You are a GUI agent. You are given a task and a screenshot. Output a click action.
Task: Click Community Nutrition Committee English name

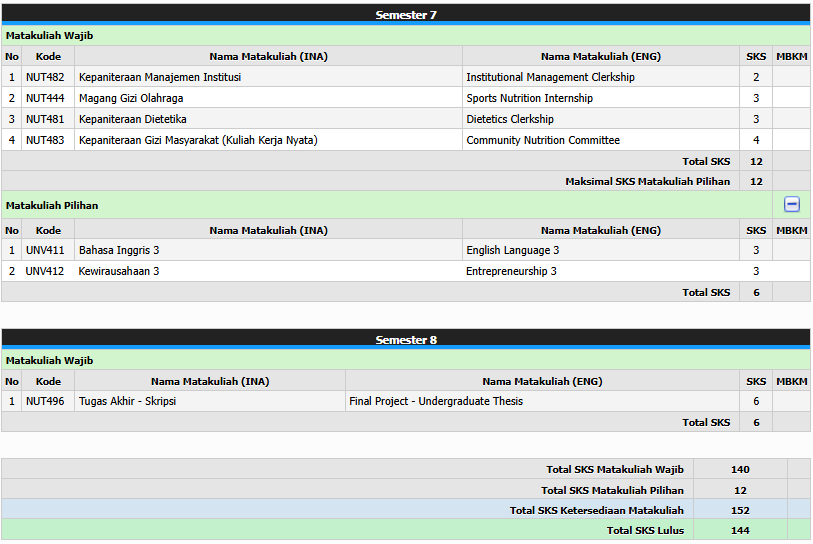coord(543,140)
